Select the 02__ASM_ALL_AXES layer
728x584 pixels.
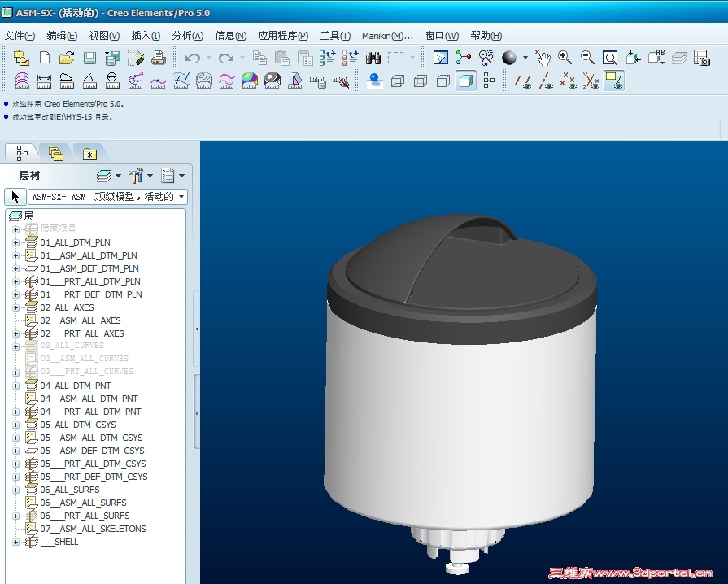coord(81,320)
